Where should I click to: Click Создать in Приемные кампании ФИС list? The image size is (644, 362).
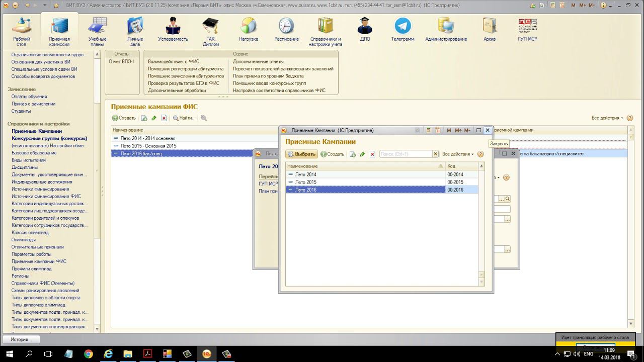pyautogui.click(x=124, y=118)
